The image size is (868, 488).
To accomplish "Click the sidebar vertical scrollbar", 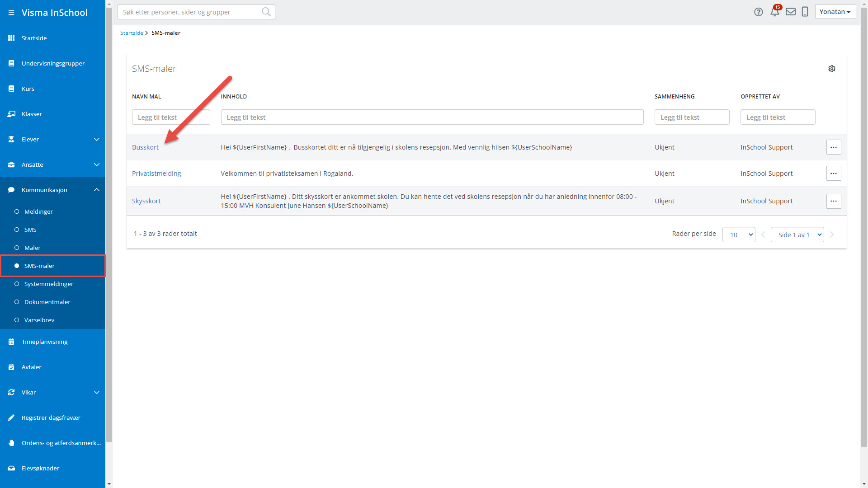I will pos(109,226).
